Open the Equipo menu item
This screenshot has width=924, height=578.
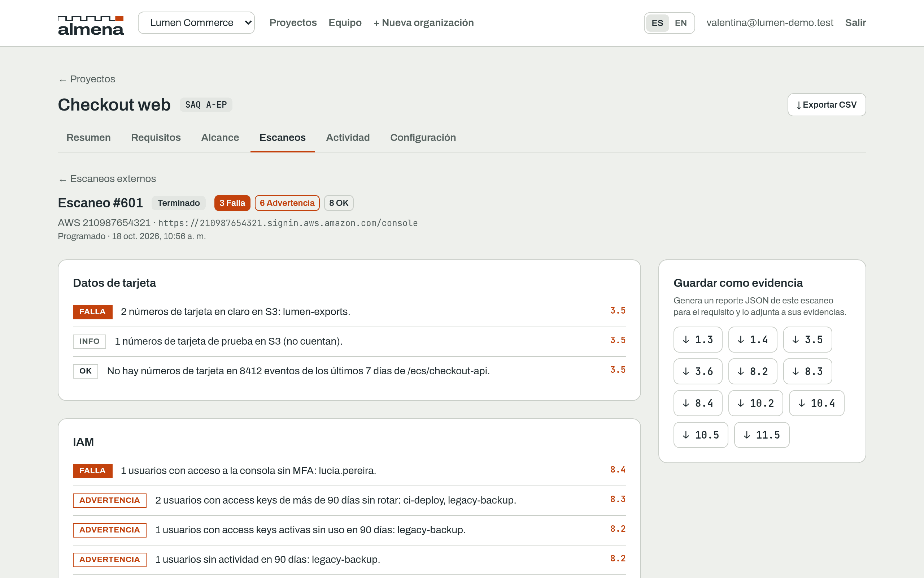tap(345, 23)
